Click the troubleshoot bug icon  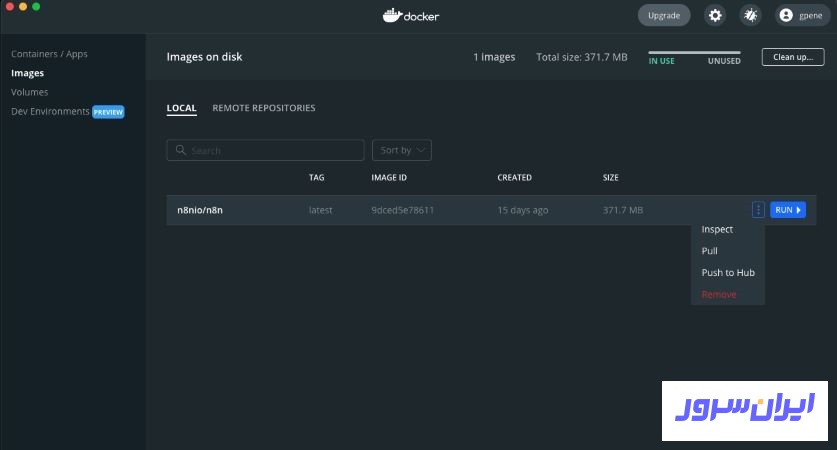[x=749, y=15]
